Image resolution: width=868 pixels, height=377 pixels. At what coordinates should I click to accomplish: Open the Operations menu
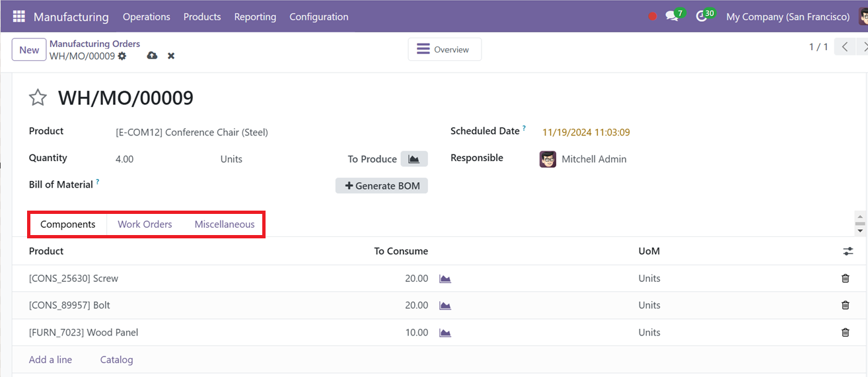[147, 17]
